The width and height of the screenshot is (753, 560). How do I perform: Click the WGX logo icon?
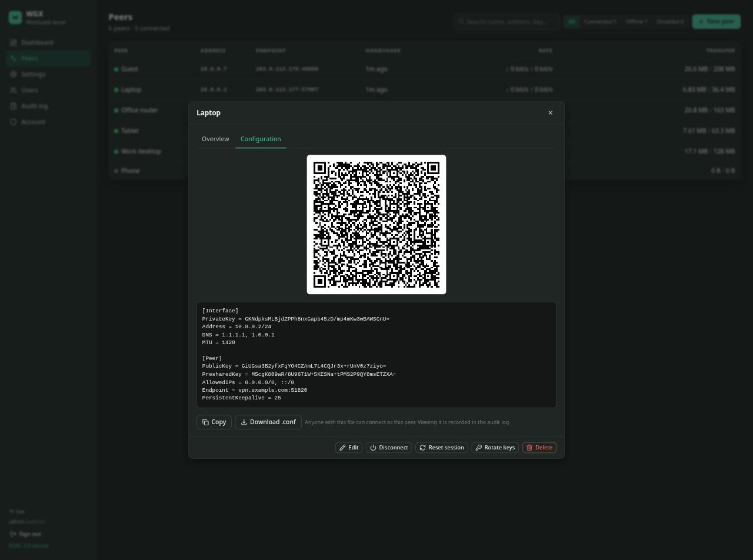click(15, 18)
